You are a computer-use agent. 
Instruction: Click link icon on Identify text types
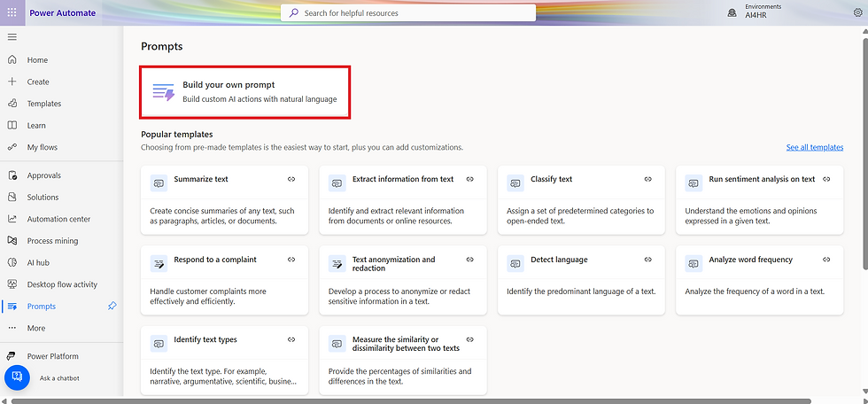291,340
